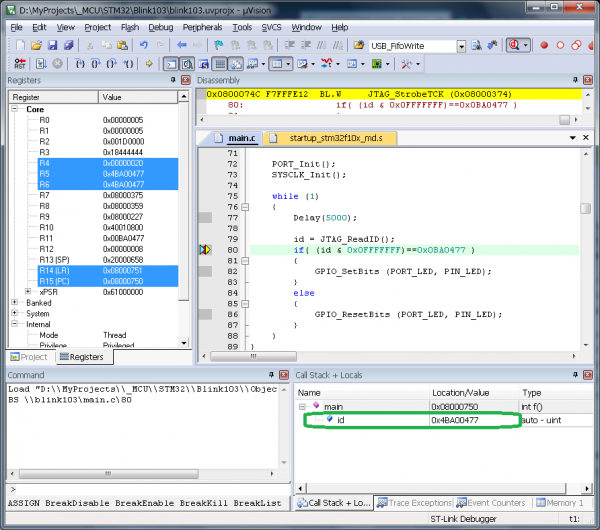Screen dimensions: 600x530
Task: Click the Save file icon
Action: pos(53,45)
